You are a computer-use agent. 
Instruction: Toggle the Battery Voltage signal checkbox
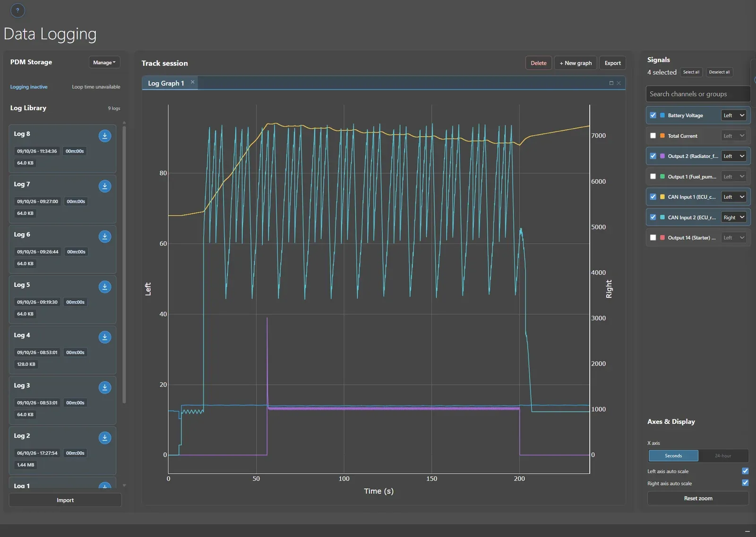coord(653,115)
